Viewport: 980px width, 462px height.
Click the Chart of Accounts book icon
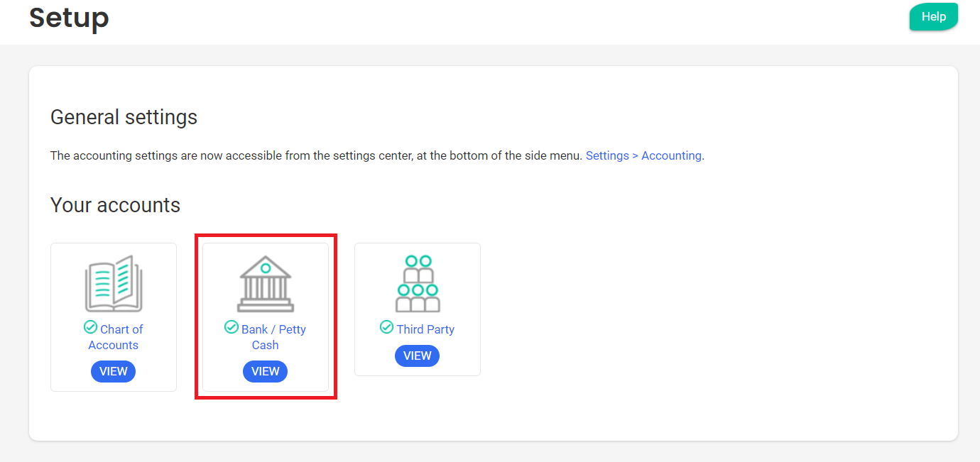click(114, 284)
